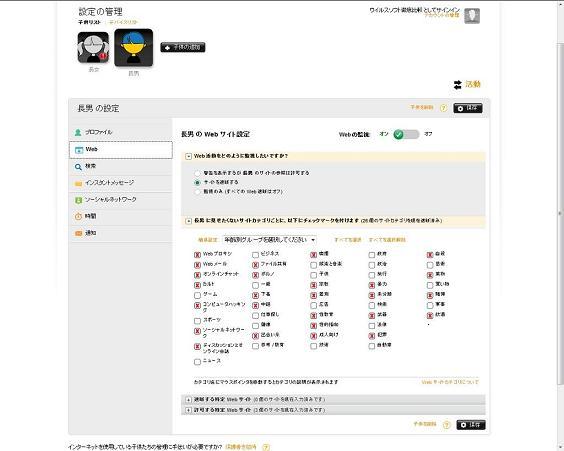Screen dimensions: 564x451
Task: Uncheck the Webプロキシ category checkbox
Action: 197,255
